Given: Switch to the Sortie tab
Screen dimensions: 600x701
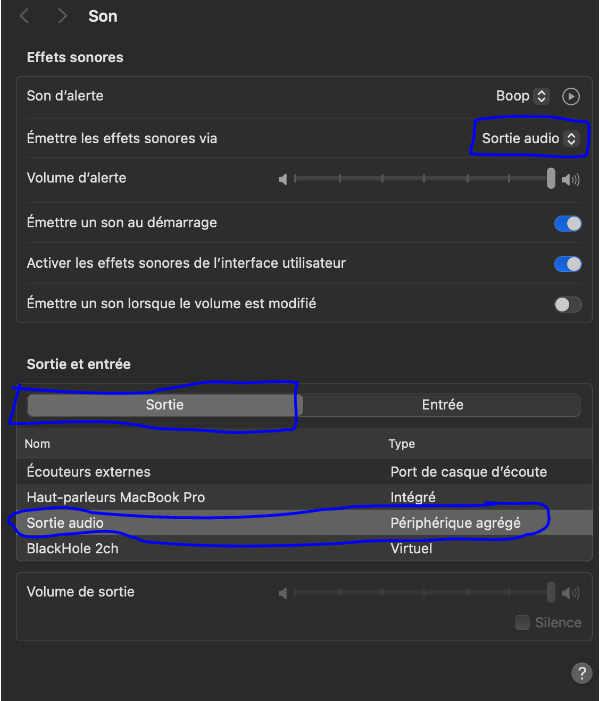Looking at the screenshot, I should [165, 405].
